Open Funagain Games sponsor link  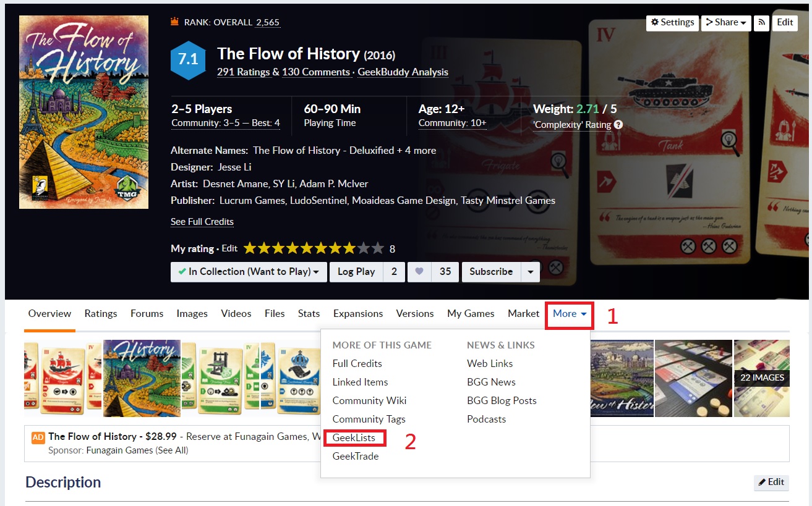click(x=121, y=450)
